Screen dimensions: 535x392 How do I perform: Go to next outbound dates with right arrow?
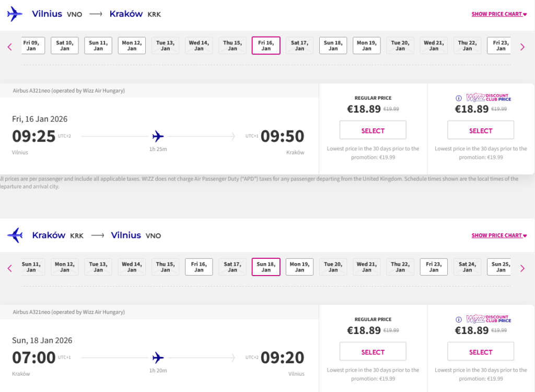click(522, 47)
